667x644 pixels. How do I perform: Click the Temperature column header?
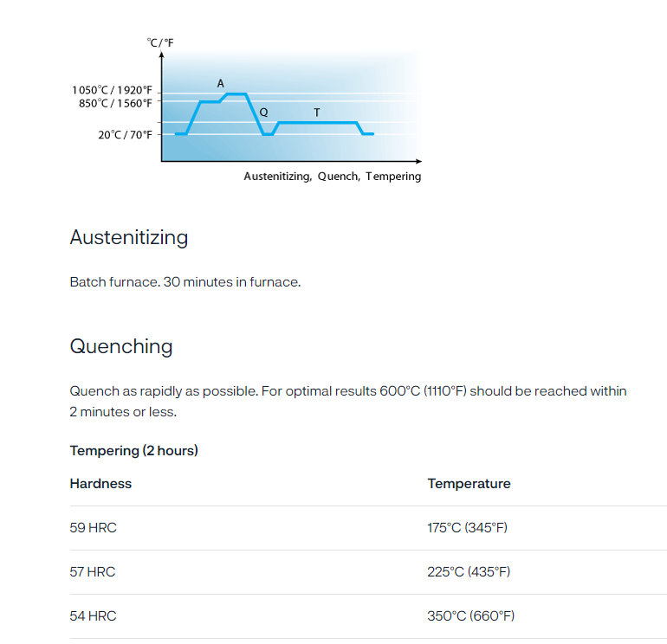[469, 484]
